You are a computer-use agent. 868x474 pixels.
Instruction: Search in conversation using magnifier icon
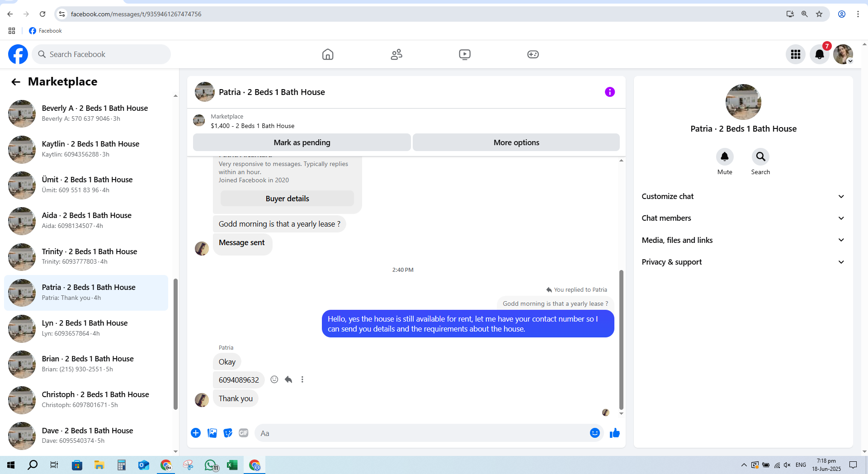760,157
